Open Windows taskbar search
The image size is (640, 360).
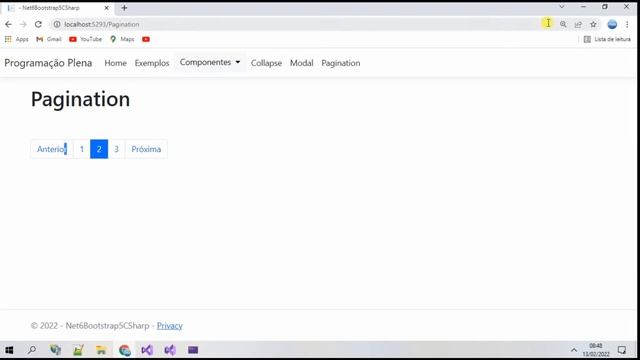click(32, 350)
